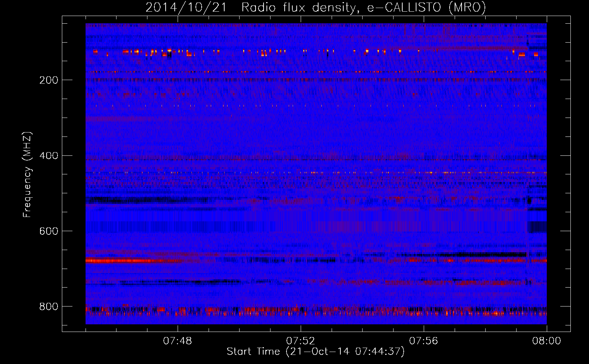
Task: Click the 200 frequency tick label
Action: point(49,80)
